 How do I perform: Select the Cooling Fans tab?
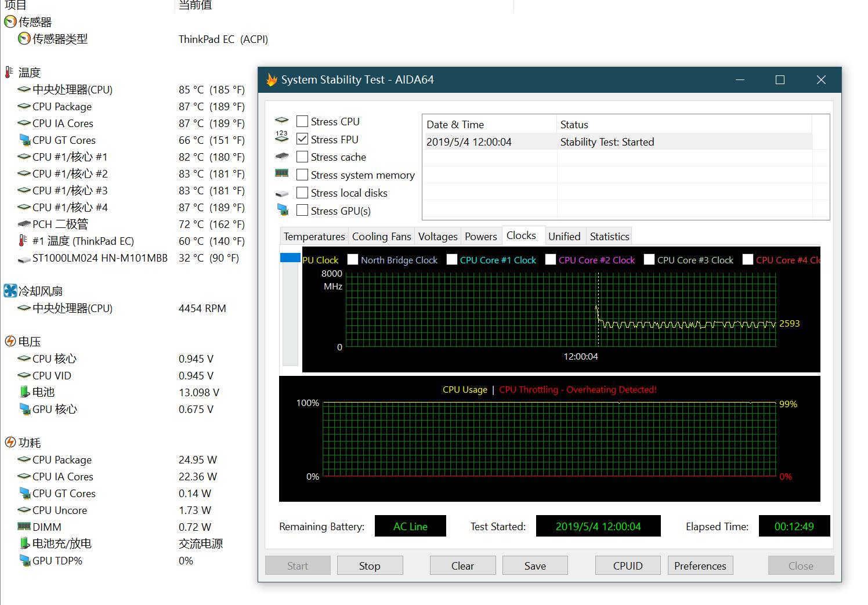click(381, 237)
